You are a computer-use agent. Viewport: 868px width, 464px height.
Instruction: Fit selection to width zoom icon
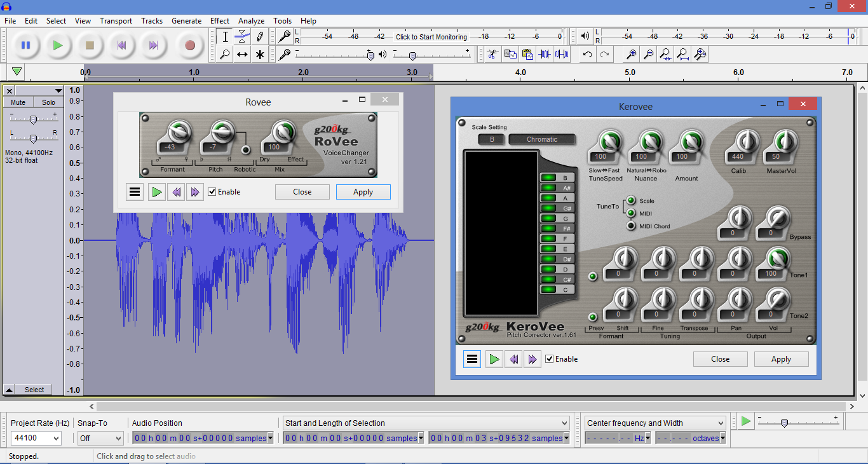point(665,55)
